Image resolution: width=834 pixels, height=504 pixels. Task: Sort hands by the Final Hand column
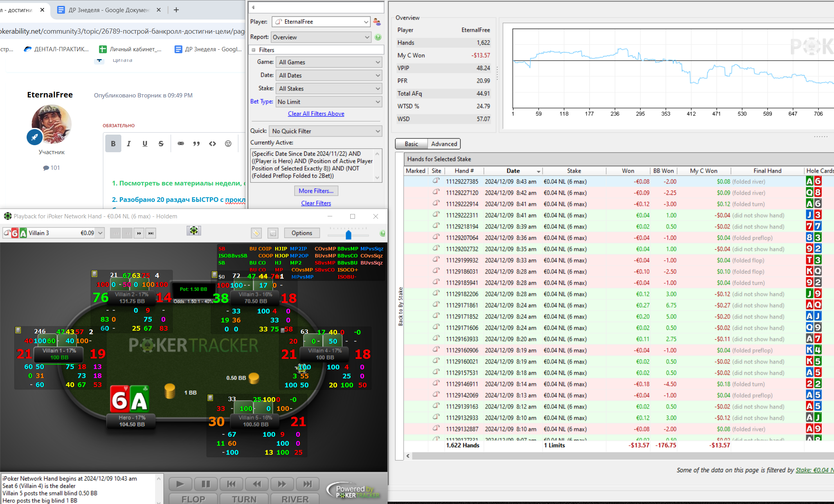click(767, 171)
